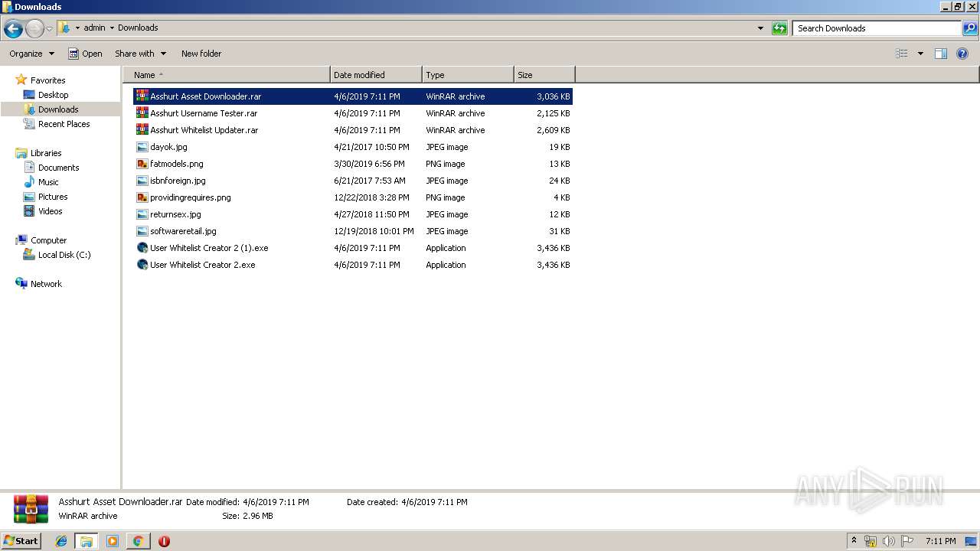Sort by the Name column header
Image resolution: width=980 pixels, height=551 pixels.
point(227,75)
